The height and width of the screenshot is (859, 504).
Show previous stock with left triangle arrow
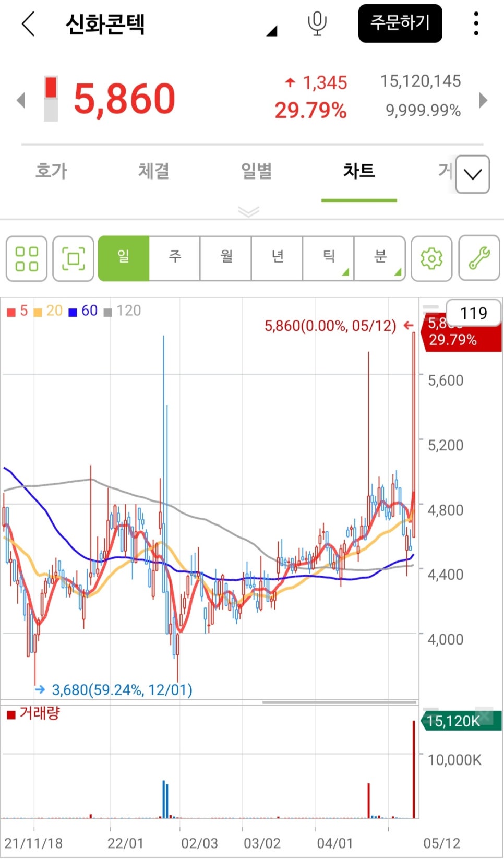point(21,100)
